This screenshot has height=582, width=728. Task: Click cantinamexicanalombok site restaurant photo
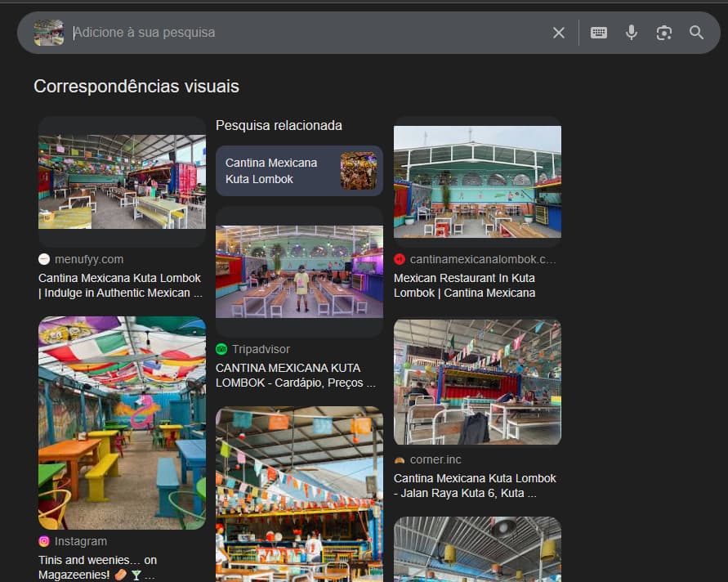477,181
